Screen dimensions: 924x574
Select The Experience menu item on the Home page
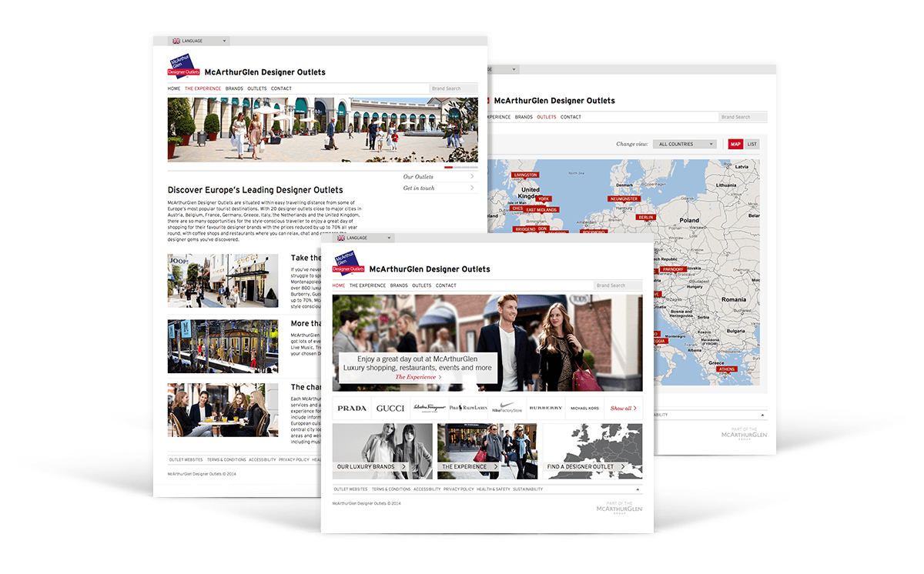pyautogui.click(x=368, y=285)
